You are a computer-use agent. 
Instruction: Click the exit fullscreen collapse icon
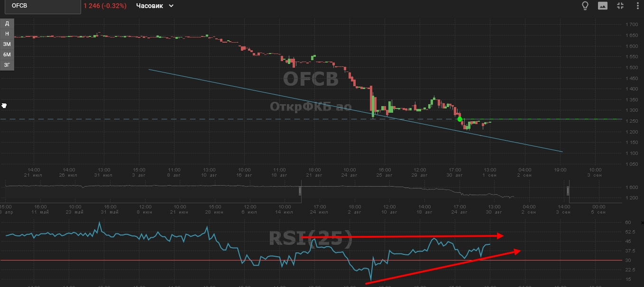[x=620, y=6]
